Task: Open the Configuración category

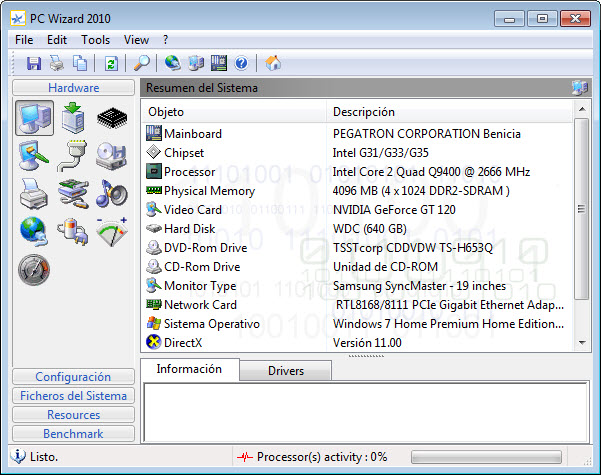Action: pos(74,376)
